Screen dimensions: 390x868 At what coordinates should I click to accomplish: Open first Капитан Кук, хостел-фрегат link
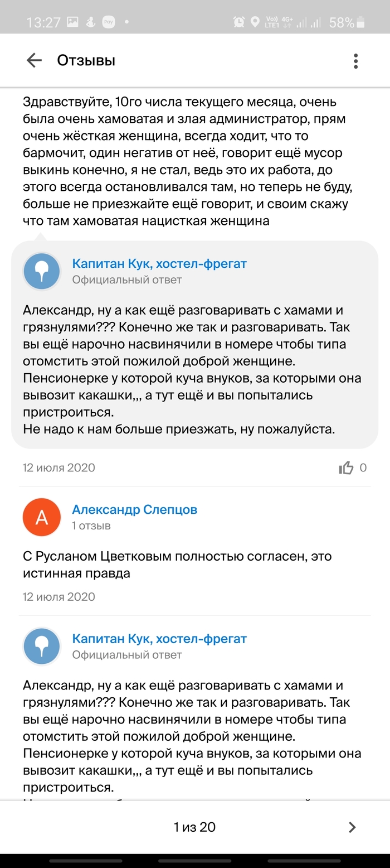(x=159, y=263)
